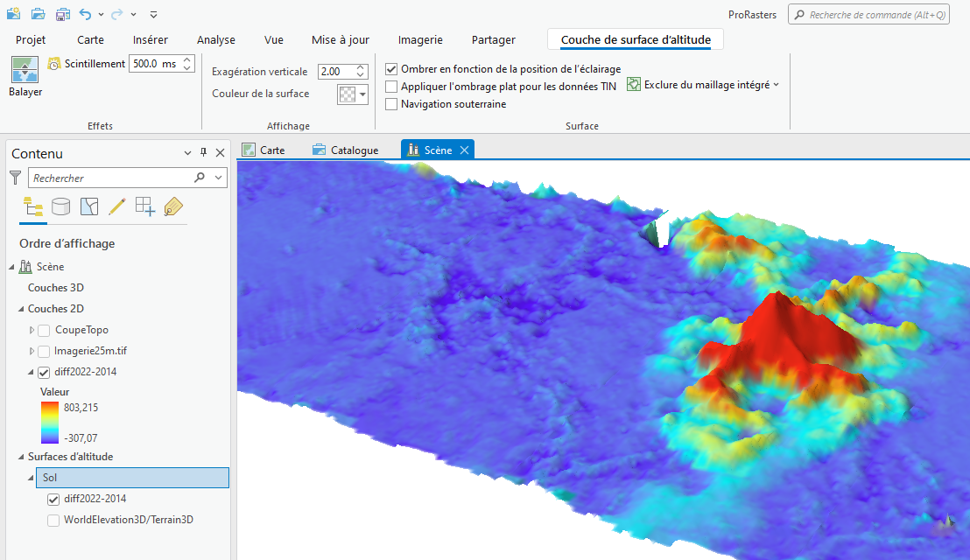Open the Analyse ribbon tab
Viewport: 970px width, 560px height.
click(215, 39)
